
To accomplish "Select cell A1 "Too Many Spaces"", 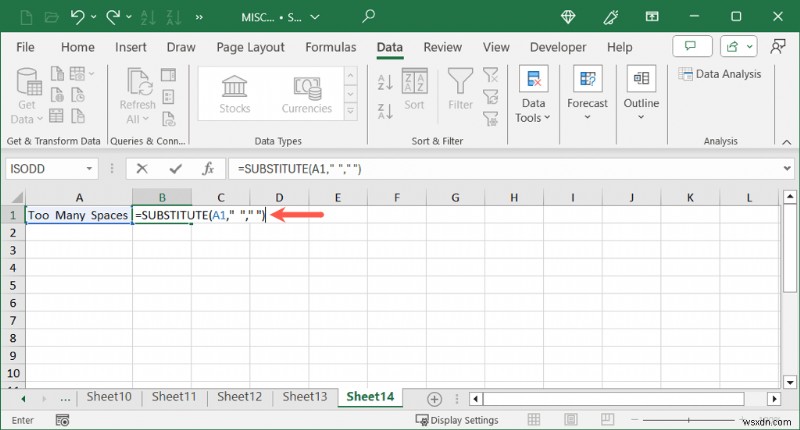I will pyautogui.click(x=79, y=215).
